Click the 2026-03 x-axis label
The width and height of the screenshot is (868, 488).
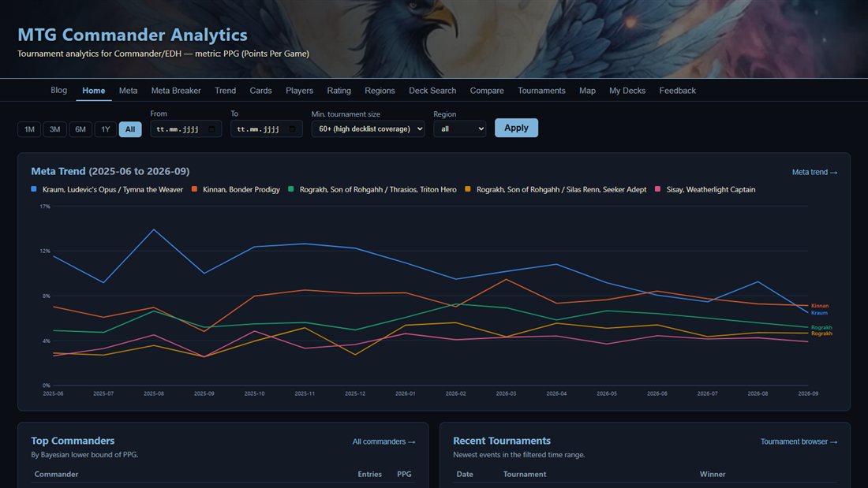(x=506, y=393)
